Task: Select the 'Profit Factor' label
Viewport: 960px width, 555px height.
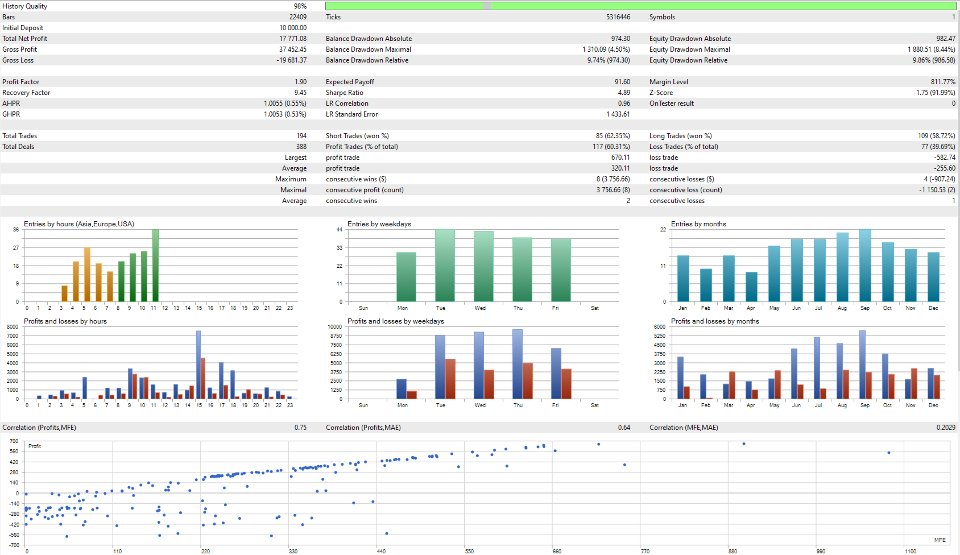Action: click(x=20, y=81)
